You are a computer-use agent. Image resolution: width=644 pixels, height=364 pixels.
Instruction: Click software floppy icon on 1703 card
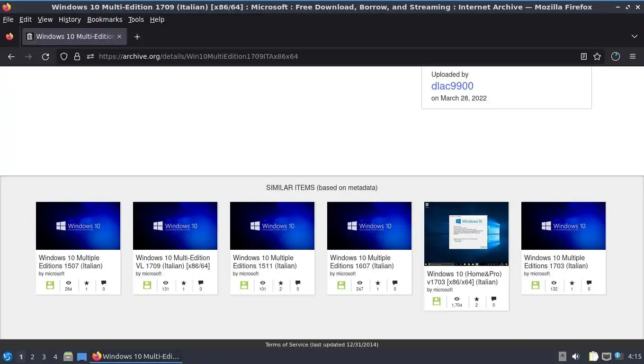(x=536, y=285)
